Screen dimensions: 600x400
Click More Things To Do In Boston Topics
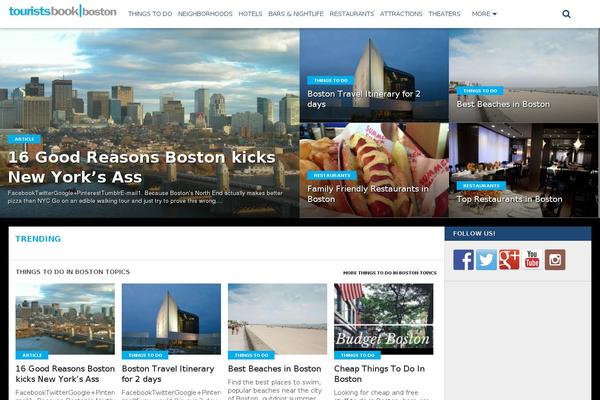pyautogui.click(x=389, y=272)
